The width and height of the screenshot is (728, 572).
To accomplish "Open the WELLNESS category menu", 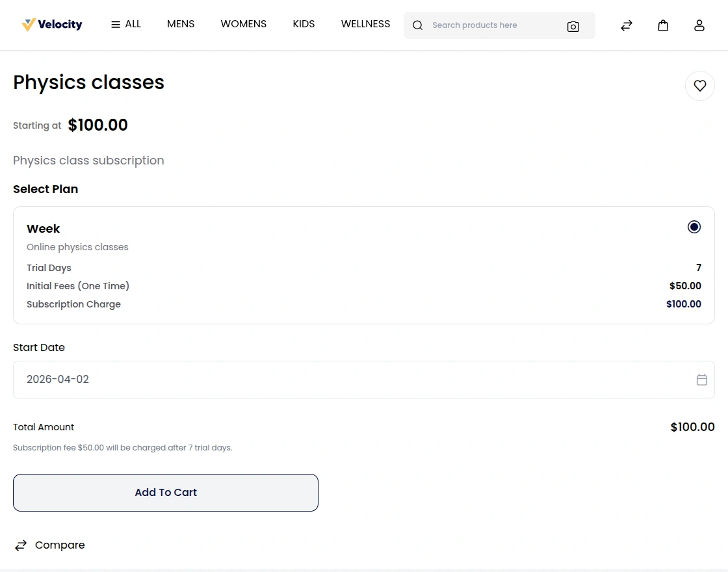I will 365,24.
